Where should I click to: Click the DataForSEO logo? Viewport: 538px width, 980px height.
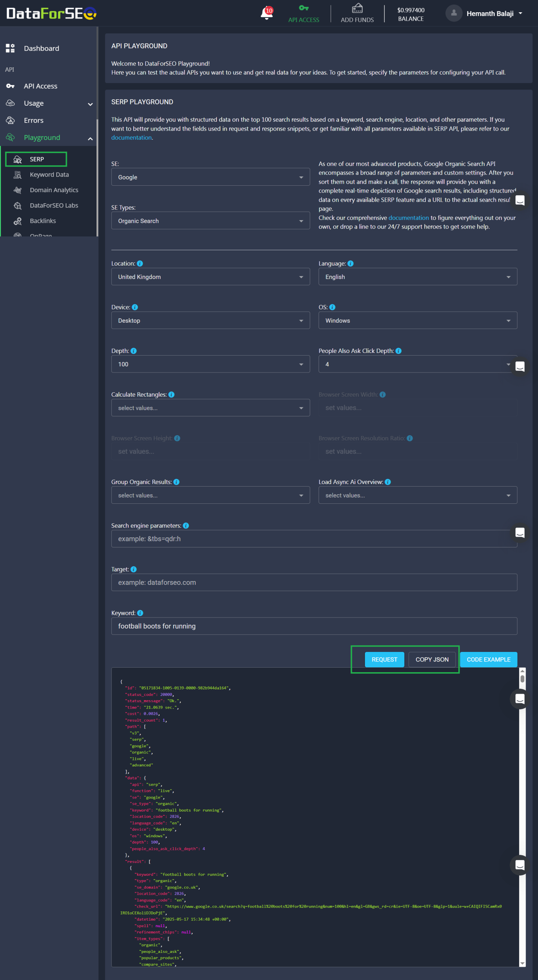coord(51,13)
